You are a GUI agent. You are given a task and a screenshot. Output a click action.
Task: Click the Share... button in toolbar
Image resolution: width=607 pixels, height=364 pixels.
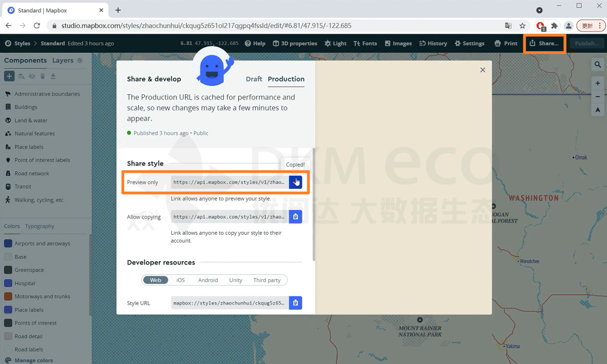pos(544,43)
